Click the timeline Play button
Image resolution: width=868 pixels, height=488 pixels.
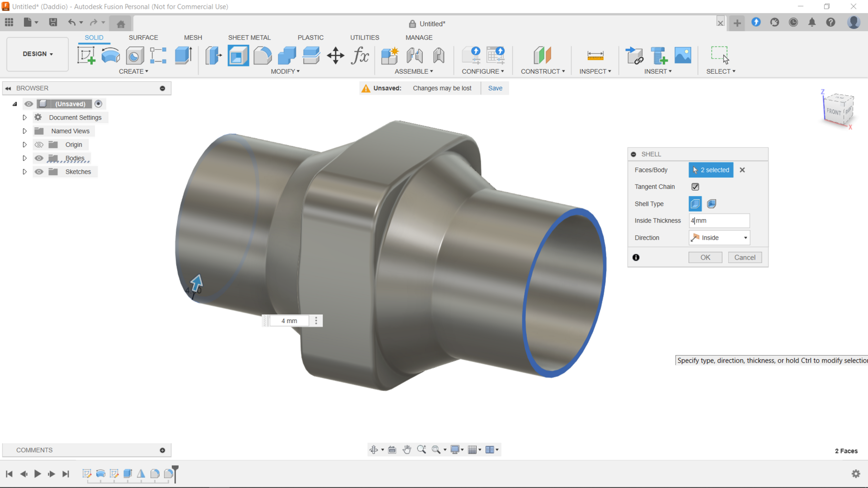(37, 474)
